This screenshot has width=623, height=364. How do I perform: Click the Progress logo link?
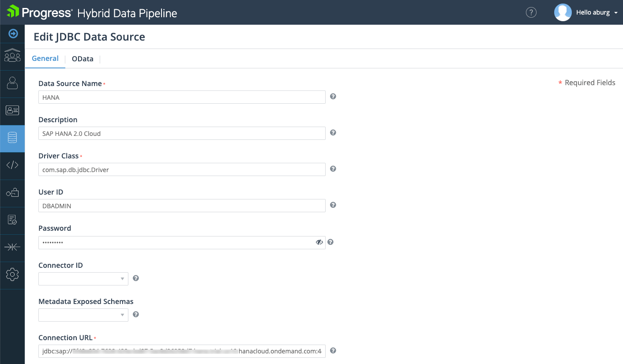[40, 12]
